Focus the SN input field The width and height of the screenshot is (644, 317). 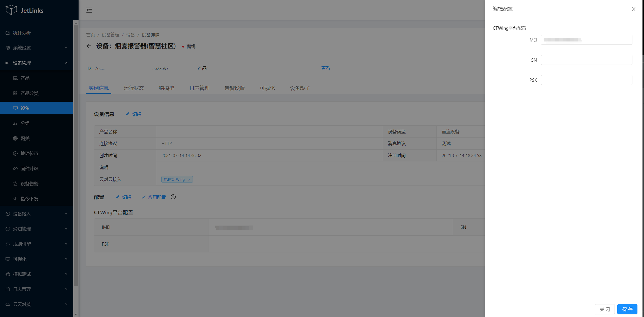pos(587,60)
